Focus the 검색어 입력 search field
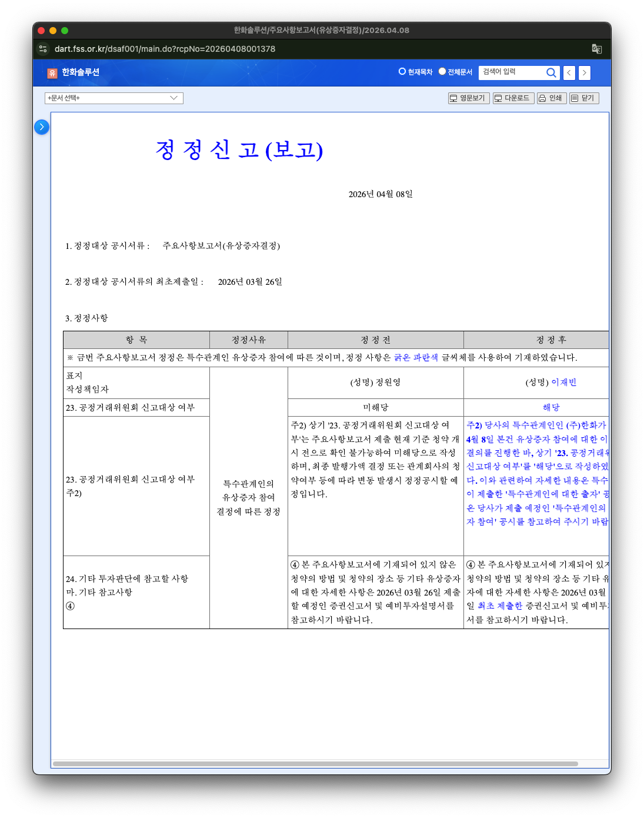The width and height of the screenshot is (644, 818). tap(512, 72)
